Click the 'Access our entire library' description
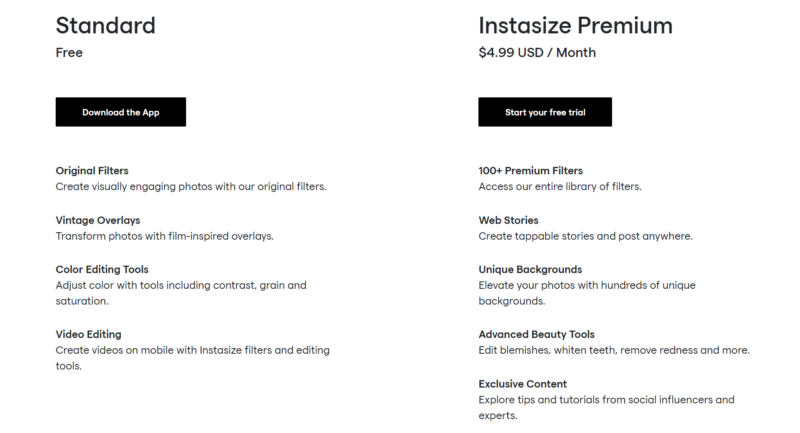The width and height of the screenshot is (800, 433). (x=560, y=187)
